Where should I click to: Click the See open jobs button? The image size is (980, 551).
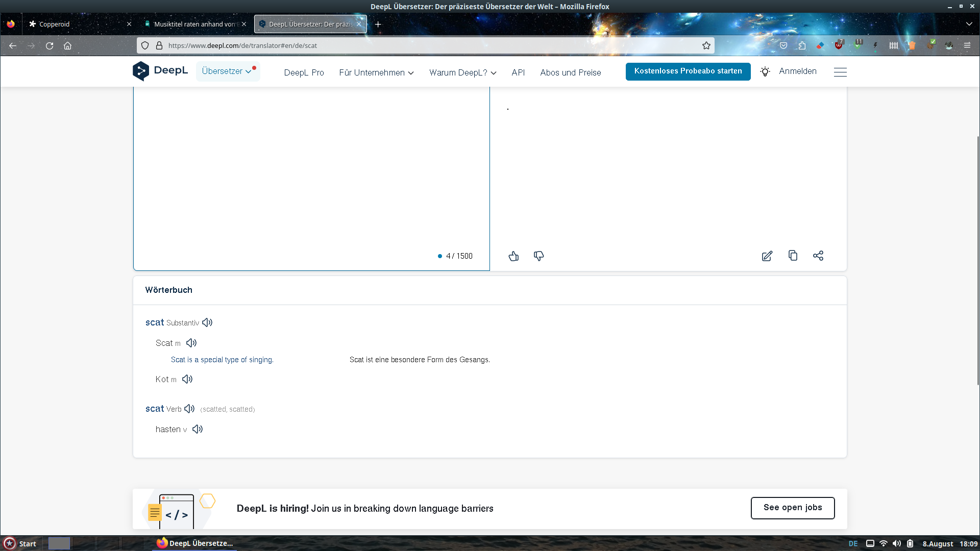pos(792,508)
